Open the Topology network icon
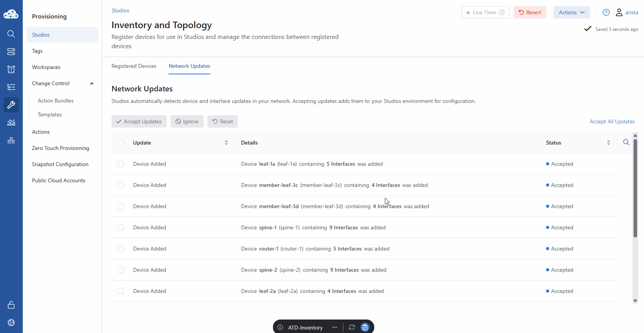 point(11,140)
